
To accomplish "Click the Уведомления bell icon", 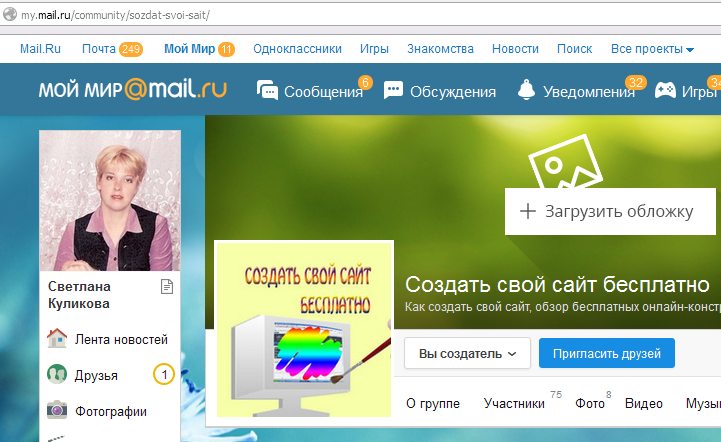I will (x=526, y=90).
